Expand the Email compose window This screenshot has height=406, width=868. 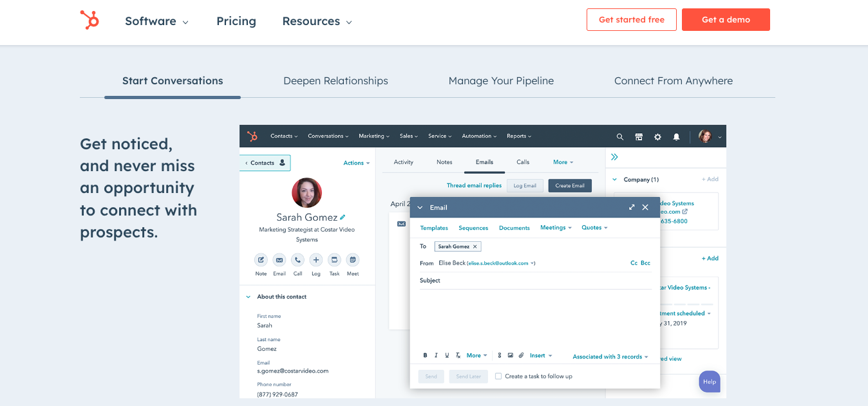(x=632, y=207)
